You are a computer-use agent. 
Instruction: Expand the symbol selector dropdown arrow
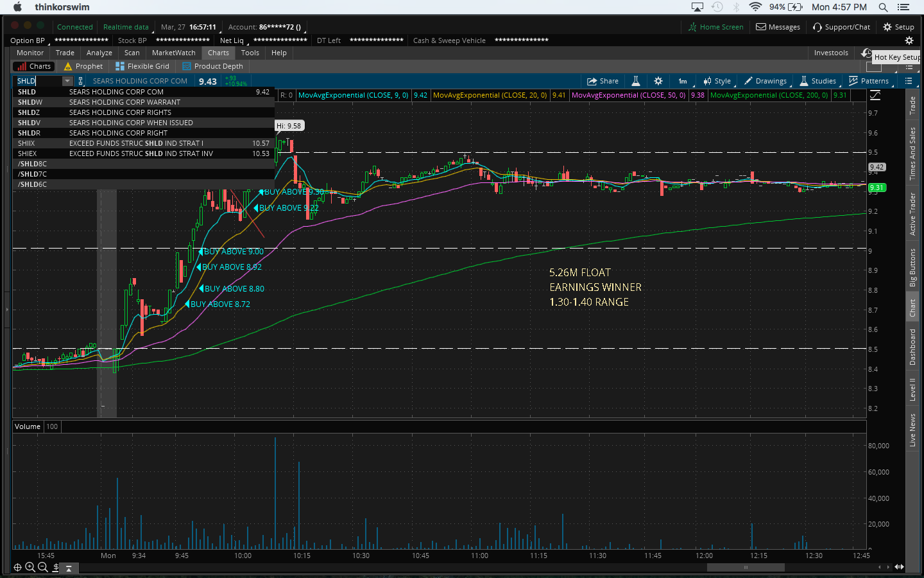pyautogui.click(x=67, y=81)
